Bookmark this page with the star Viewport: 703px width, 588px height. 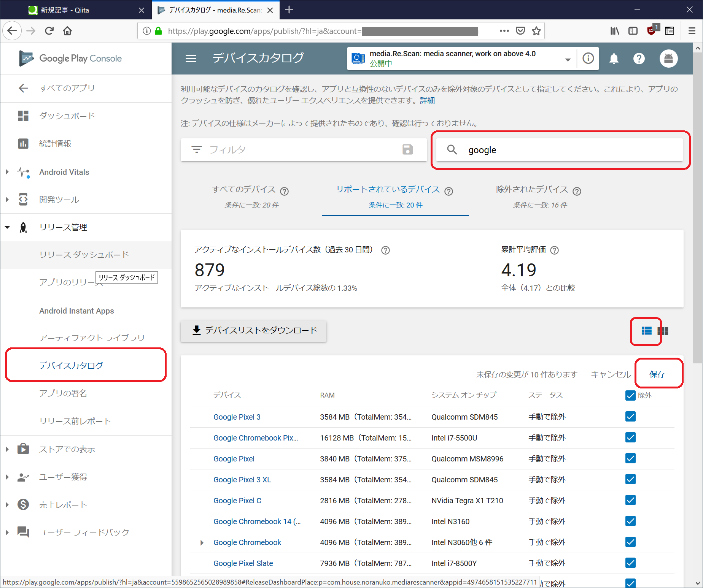pyautogui.click(x=536, y=31)
